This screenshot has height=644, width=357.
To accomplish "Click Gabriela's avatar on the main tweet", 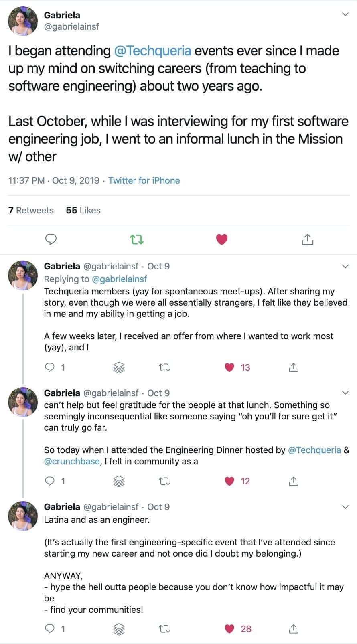I will pyautogui.click(x=23, y=21).
